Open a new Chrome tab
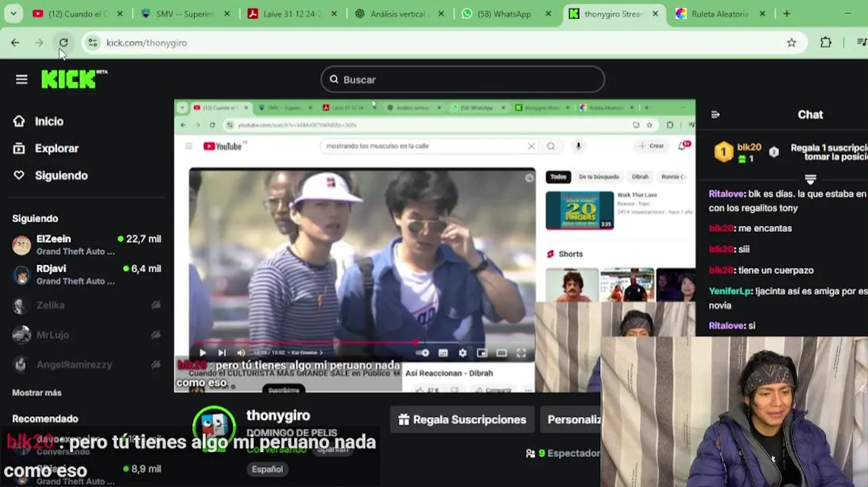The height and width of the screenshot is (487, 868). [x=786, y=14]
